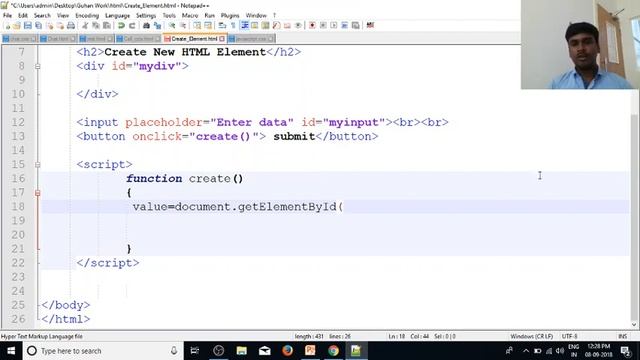640x360 pixels.
Task: Click the 'Ln : 18' status bar position field
Action: click(x=396, y=336)
